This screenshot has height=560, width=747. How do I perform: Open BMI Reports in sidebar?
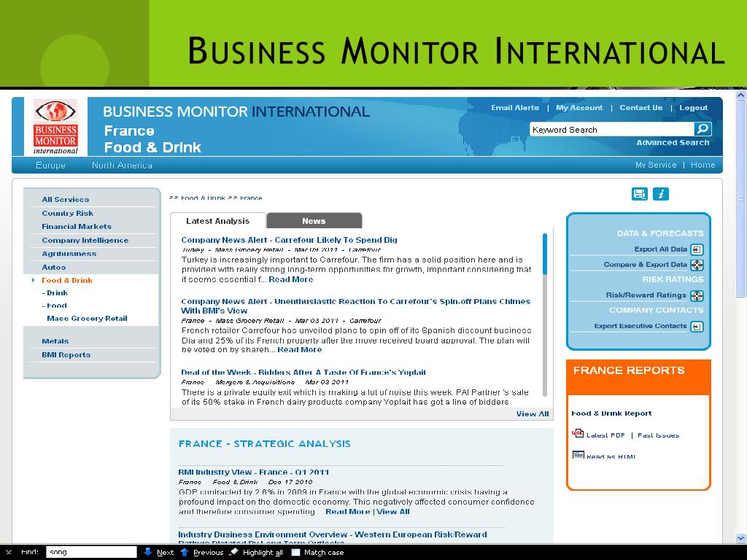[66, 354]
